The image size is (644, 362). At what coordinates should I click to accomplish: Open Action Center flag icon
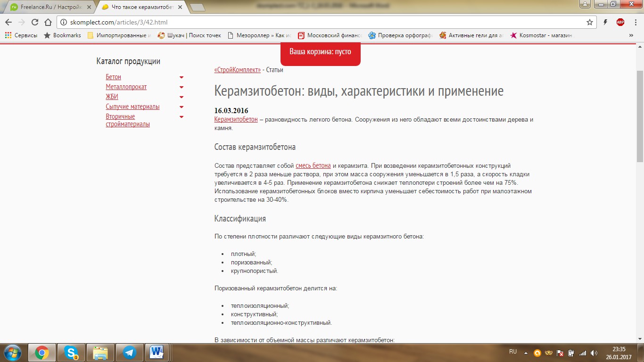[561, 353]
